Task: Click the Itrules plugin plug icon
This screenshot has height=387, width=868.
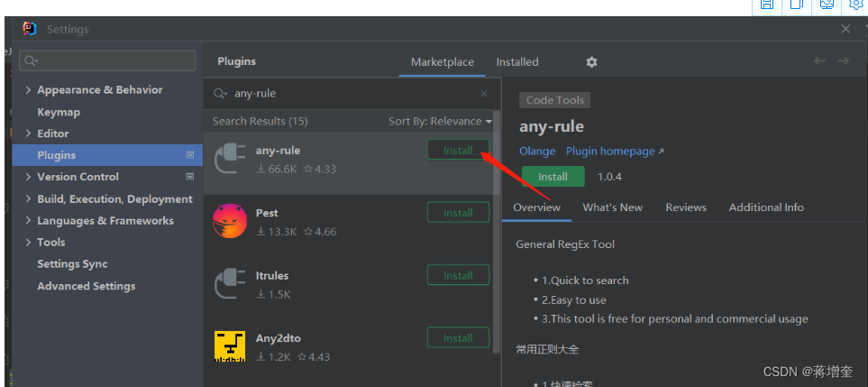Action: (x=230, y=284)
